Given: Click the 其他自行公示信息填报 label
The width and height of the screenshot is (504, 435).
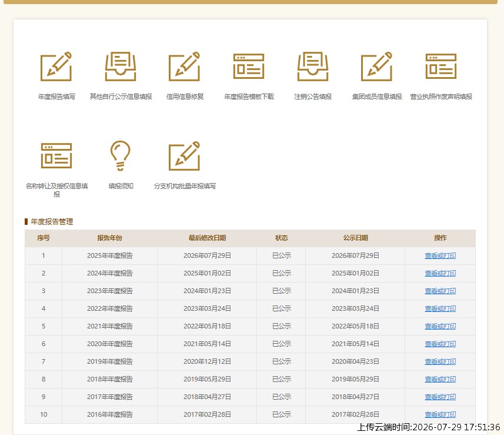Looking at the screenshot, I should [x=121, y=97].
